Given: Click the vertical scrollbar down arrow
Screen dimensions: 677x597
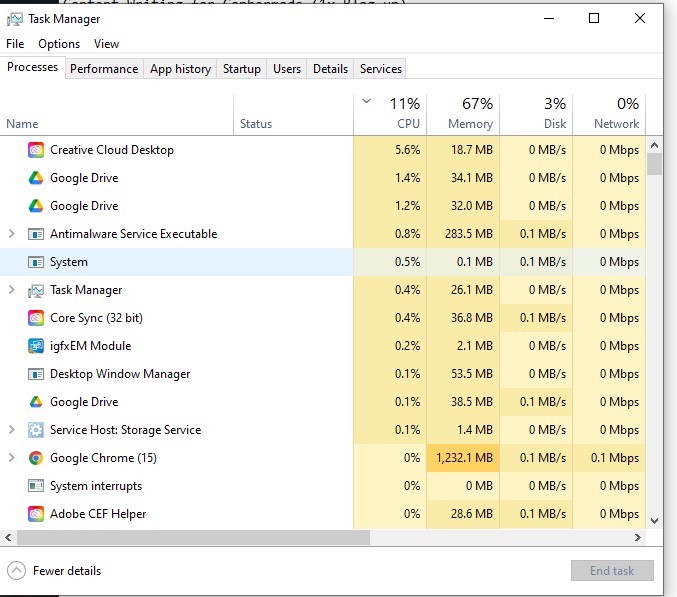Looking at the screenshot, I should click(x=655, y=521).
